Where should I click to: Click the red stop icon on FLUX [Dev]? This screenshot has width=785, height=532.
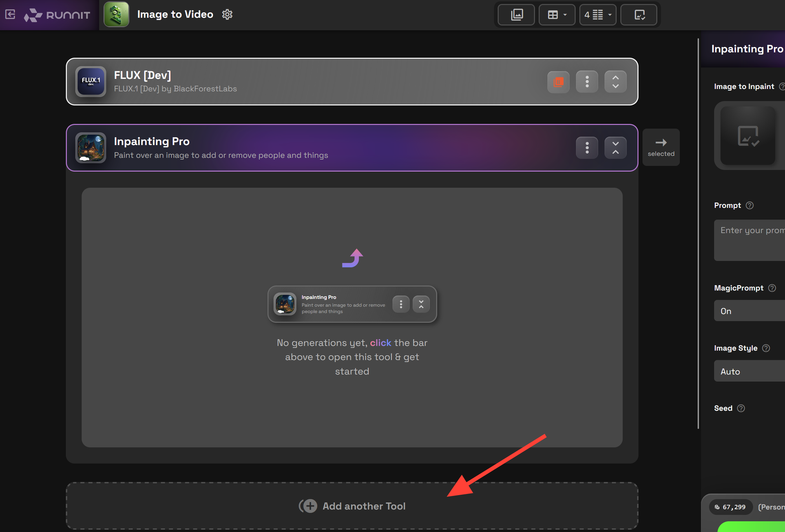(x=558, y=82)
